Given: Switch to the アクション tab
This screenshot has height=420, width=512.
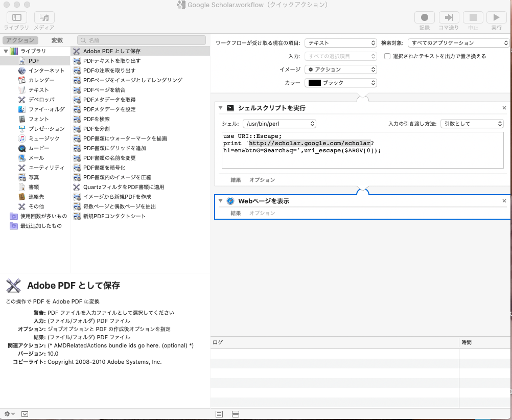Looking at the screenshot, I should click(20, 40).
